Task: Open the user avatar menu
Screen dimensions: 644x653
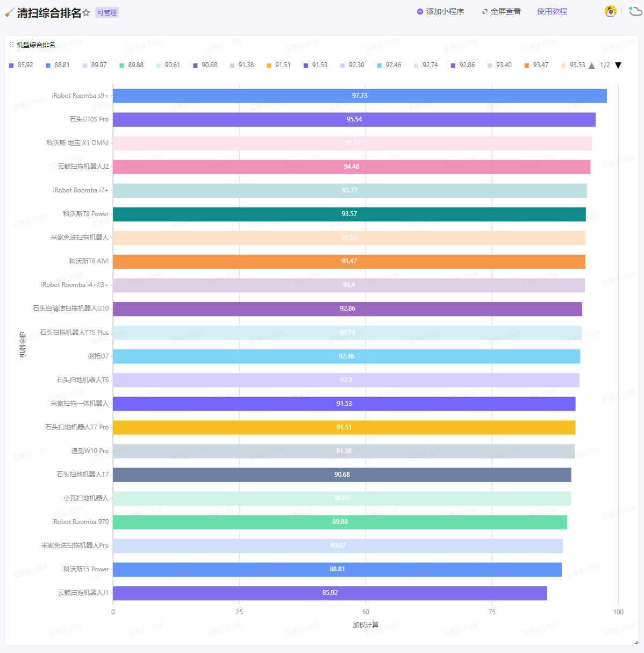Action: tap(611, 11)
